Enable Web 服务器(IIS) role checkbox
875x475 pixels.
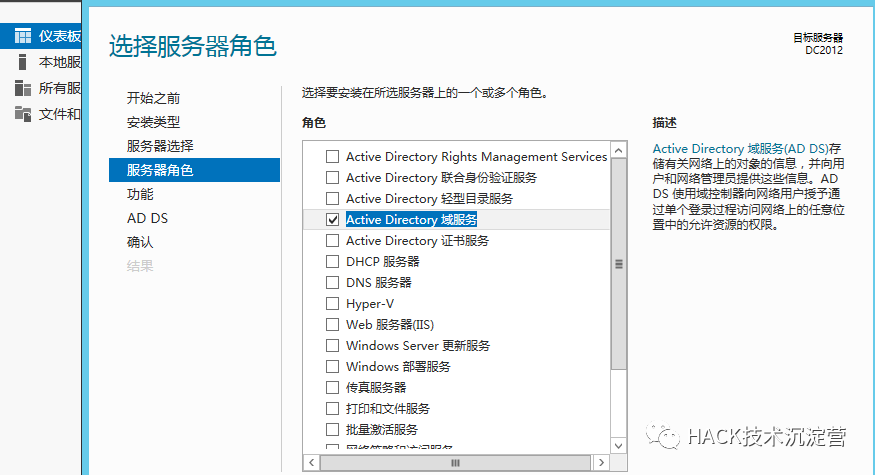coord(332,324)
